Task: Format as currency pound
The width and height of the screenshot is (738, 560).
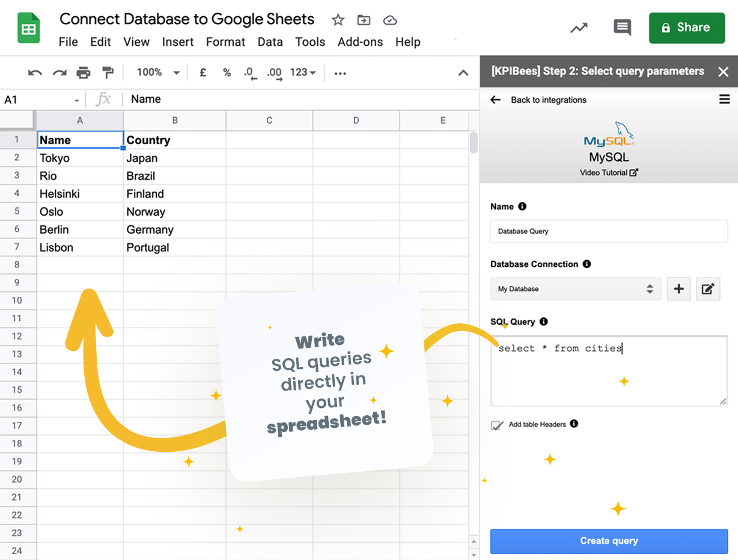Action: [203, 73]
